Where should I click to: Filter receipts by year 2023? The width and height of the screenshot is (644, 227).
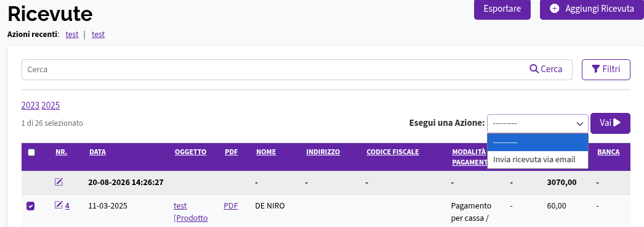(x=30, y=105)
